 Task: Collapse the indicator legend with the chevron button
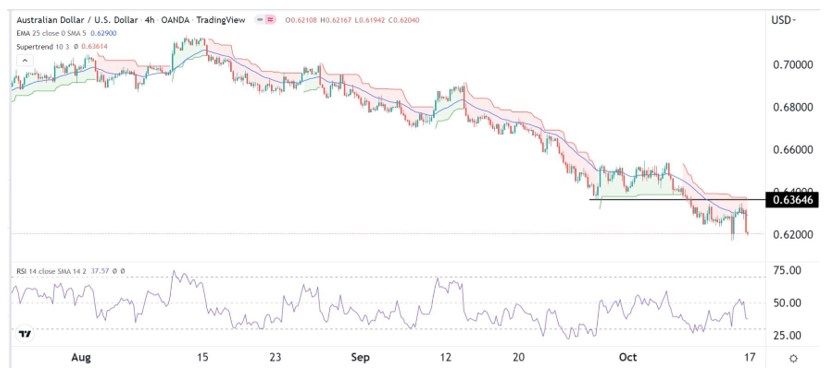click(x=24, y=61)
